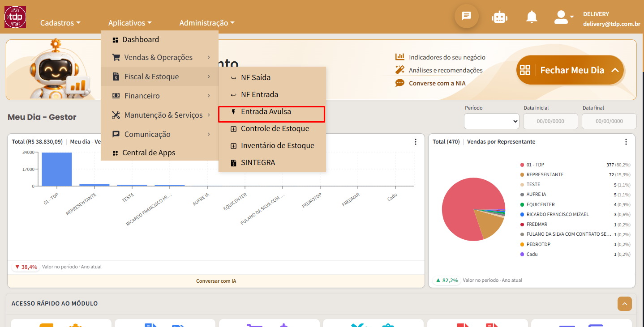
Task: Click the tdp logo
Action: (x=15, y=17)
